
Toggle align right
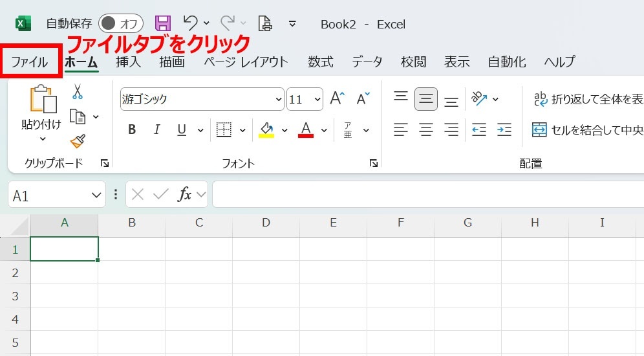click(x=451, y=130)
